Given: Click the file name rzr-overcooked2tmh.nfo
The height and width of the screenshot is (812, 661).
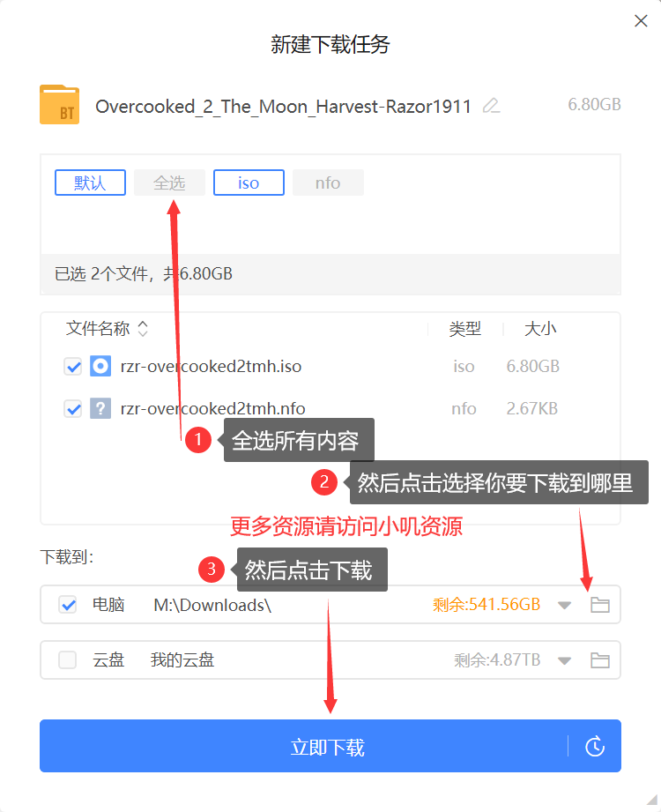Looking at the screenshot, I should (x=212, y=408).
